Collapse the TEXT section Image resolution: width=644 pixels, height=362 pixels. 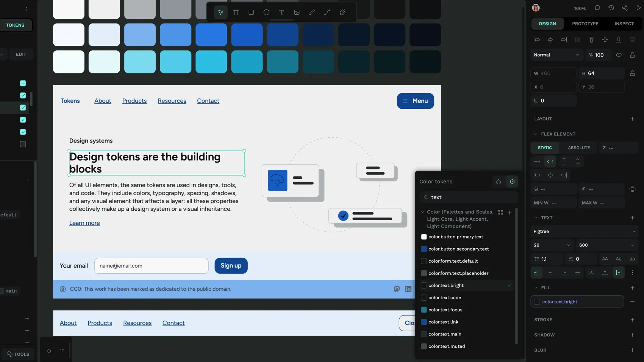point(536,218)
